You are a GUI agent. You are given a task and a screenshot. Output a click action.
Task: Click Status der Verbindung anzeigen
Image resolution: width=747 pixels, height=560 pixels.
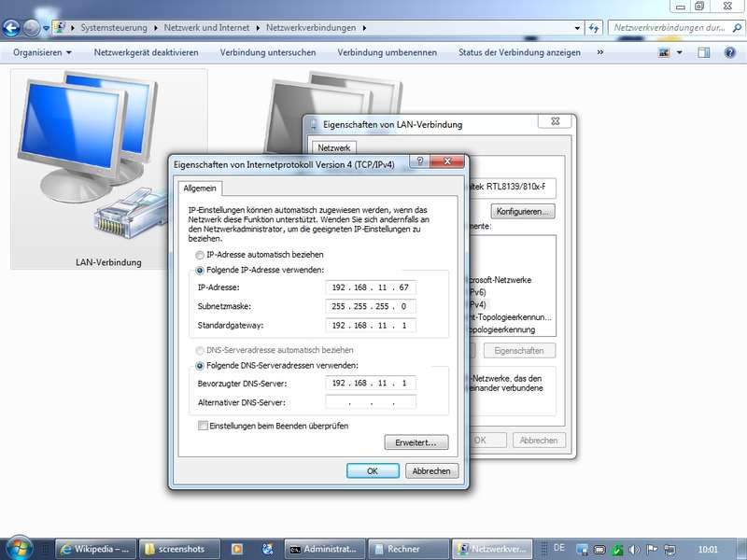519,52
